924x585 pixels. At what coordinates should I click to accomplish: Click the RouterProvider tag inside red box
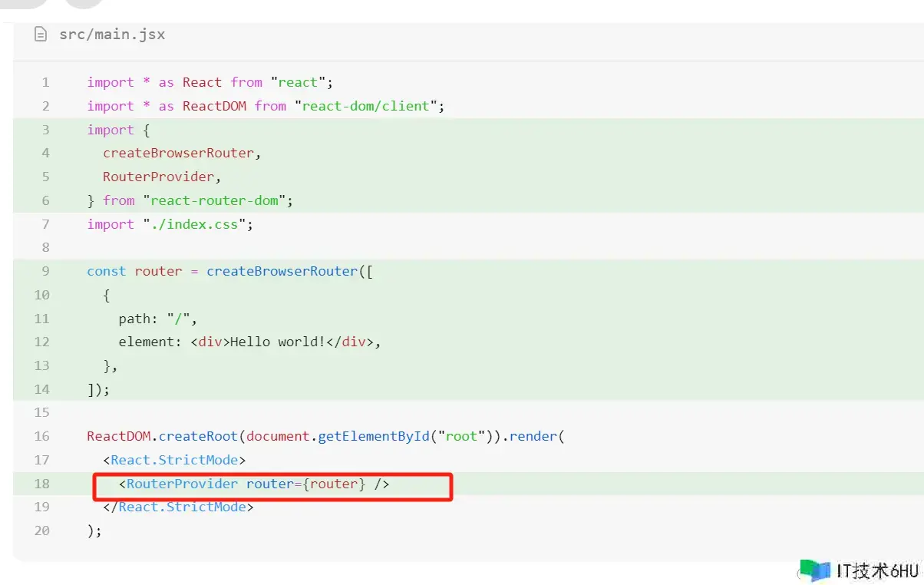(182, 484)
